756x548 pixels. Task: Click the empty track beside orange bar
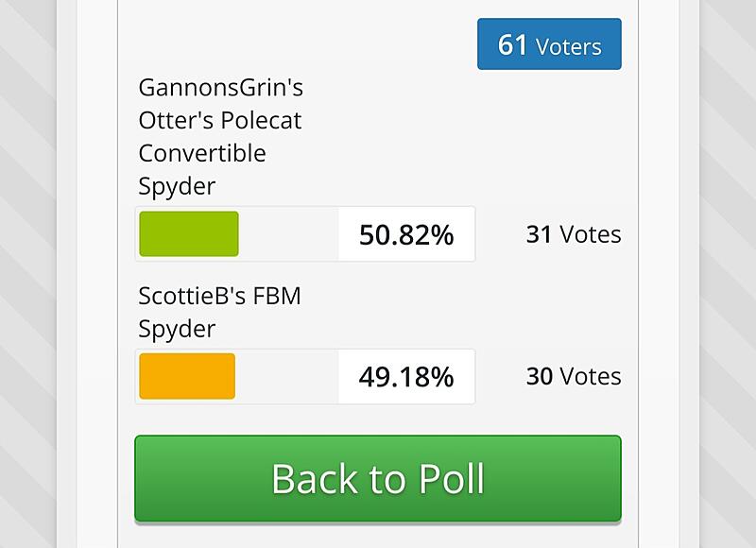click(x=287, y=376)
